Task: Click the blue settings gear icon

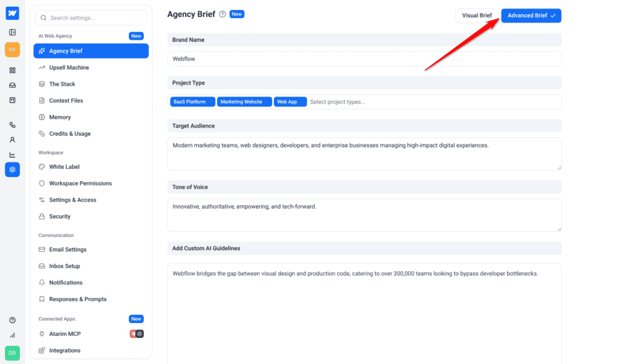Action: tap(12, 170)
